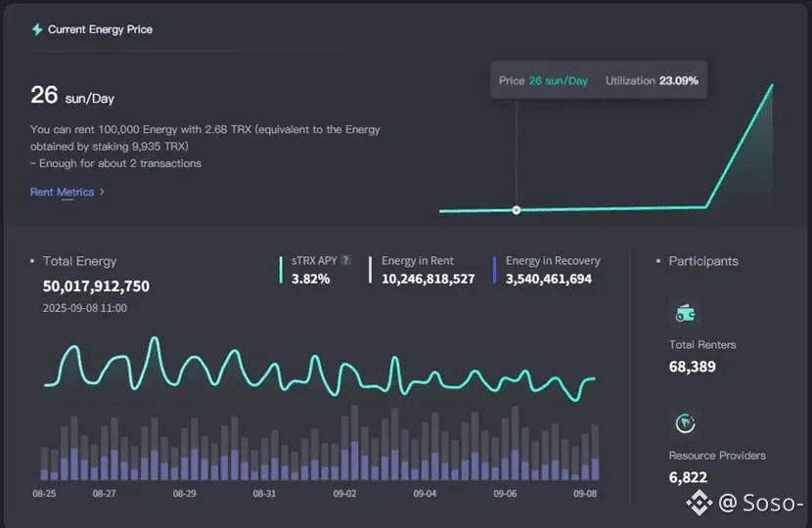Click the Participants section title
Image resolution: width=812 pixels, height=528 pixels.
click(702, 261)
